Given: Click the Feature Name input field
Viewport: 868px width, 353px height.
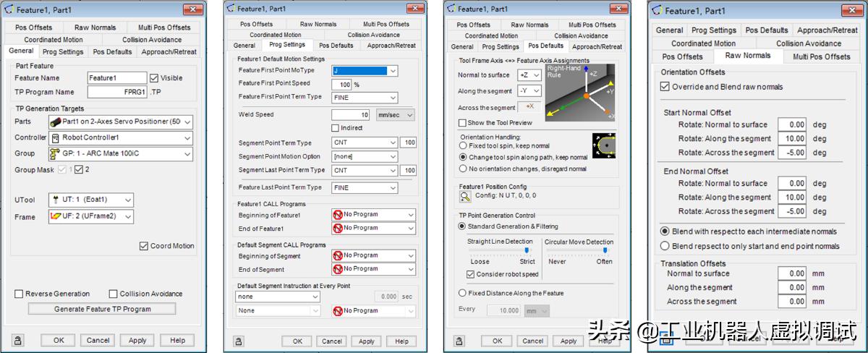Looking at the screenshot, I should click(x=117, y=78).
